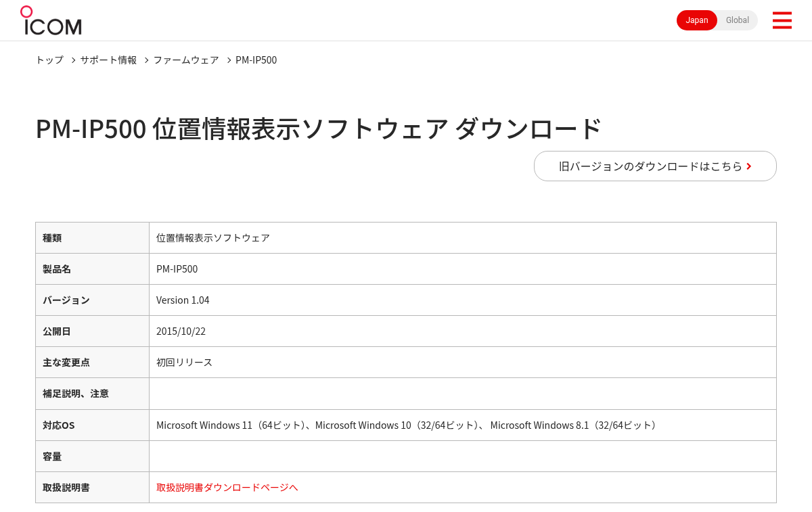
Task: Switch site region to Global
Action: click(738, 20)
